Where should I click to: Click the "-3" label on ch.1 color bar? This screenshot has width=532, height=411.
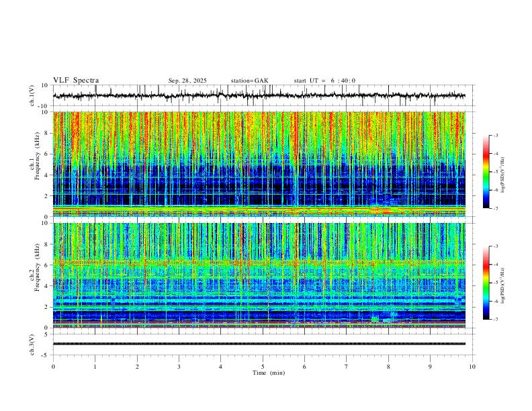point(496,135)
